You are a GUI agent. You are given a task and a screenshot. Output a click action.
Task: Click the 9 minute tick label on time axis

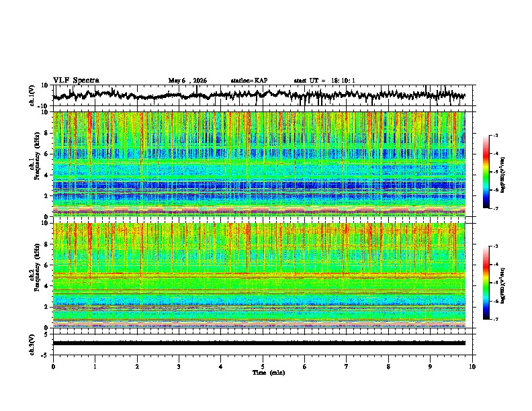click(430, 367)
